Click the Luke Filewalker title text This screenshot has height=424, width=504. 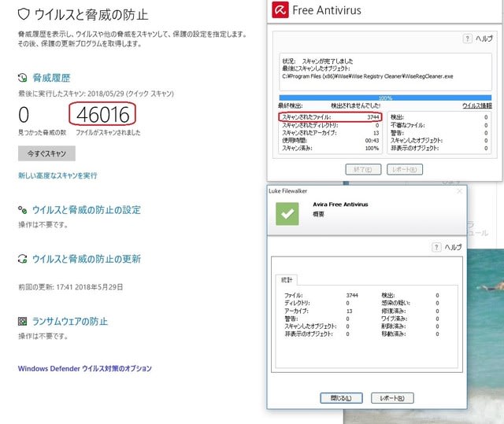[x=287, y=191]
